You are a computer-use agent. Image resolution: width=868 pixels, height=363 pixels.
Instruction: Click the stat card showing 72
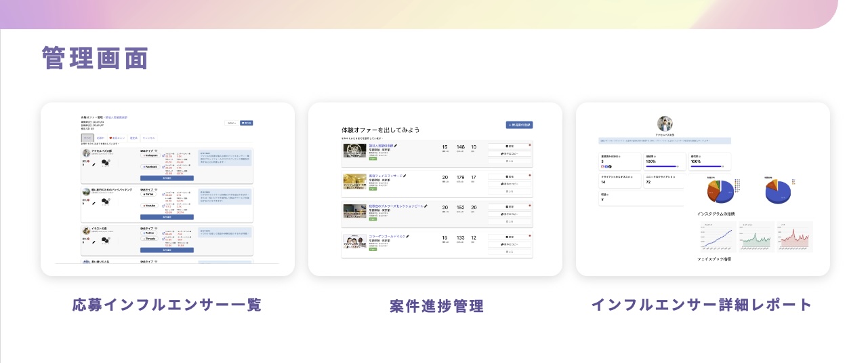[665, 180]
